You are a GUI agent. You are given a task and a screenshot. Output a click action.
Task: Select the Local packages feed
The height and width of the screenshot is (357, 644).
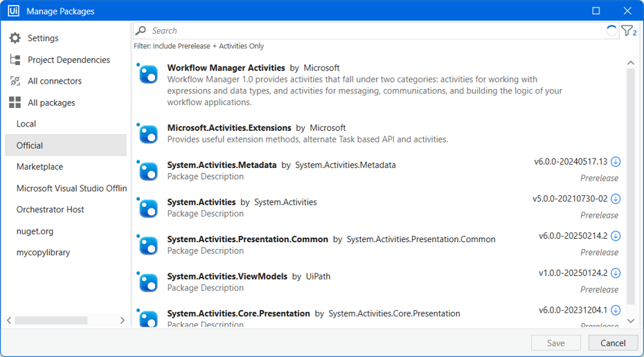pyautogui.click(x=26, y=124)
